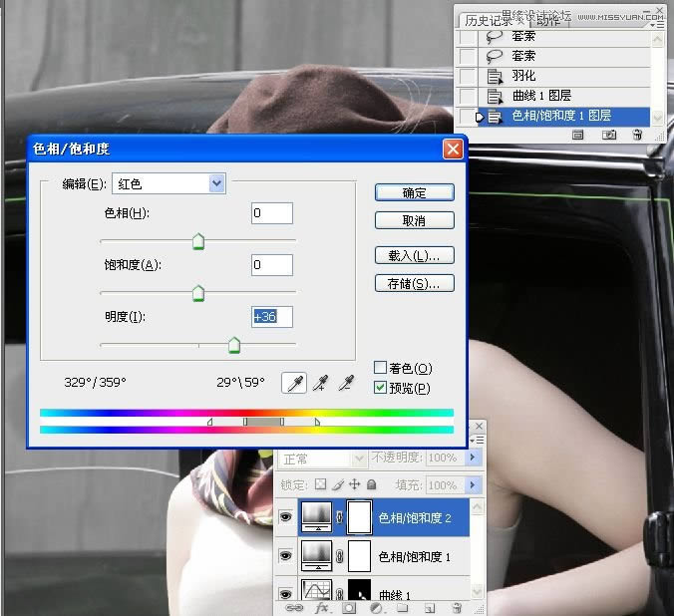This screenshot has height=616, width=674.
Task: Click the add layer mask icon
Action: pos(349,607)
